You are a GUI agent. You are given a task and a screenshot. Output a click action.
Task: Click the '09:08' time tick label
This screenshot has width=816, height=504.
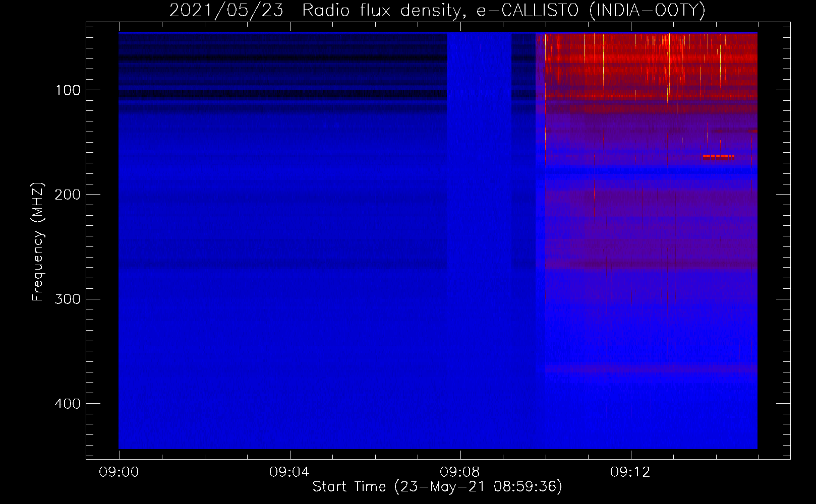(x=459, y=472)
